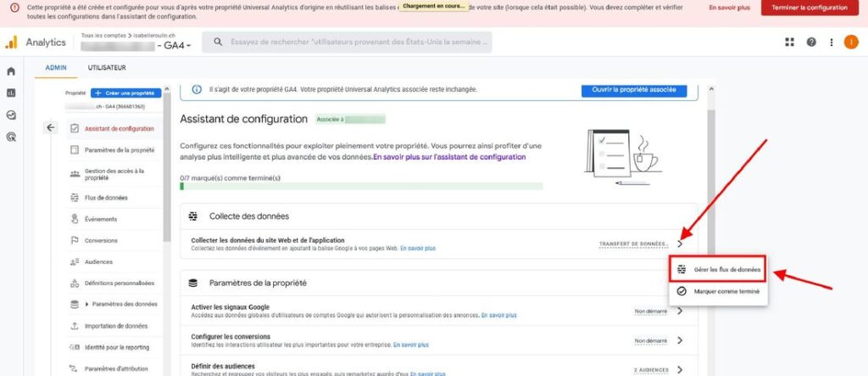Open Reports icon in left rail
Screen dimensions: 868x376
tap(11, 93)
